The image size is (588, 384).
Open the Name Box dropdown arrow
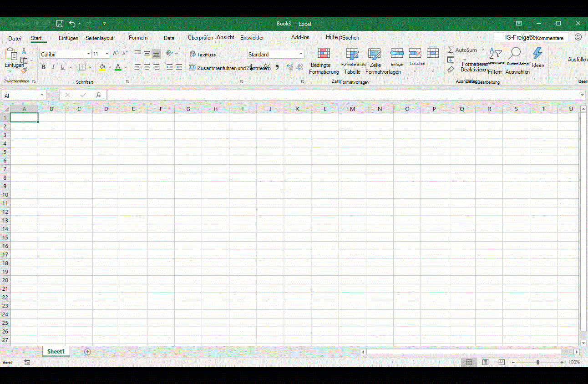pos(42,95)
